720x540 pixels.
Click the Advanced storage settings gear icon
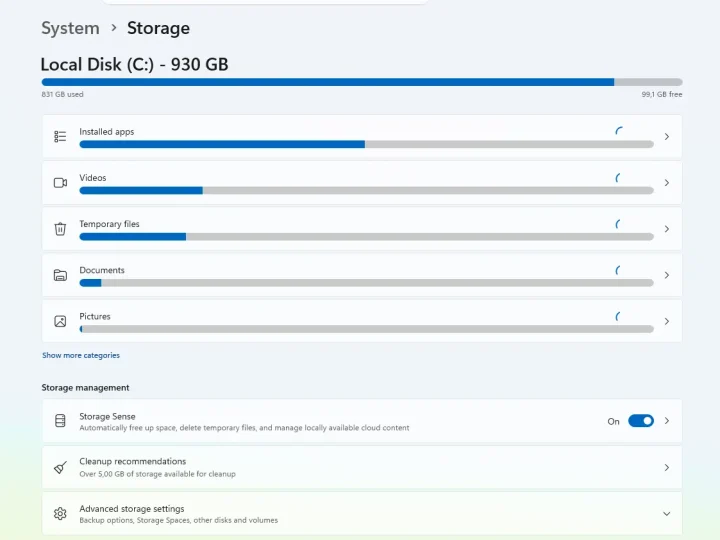[60, 513]
